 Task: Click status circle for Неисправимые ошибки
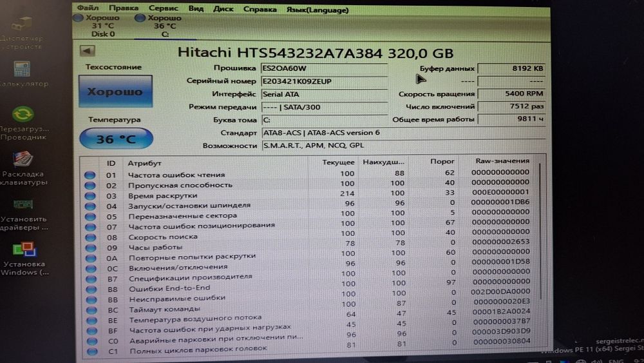91,300
